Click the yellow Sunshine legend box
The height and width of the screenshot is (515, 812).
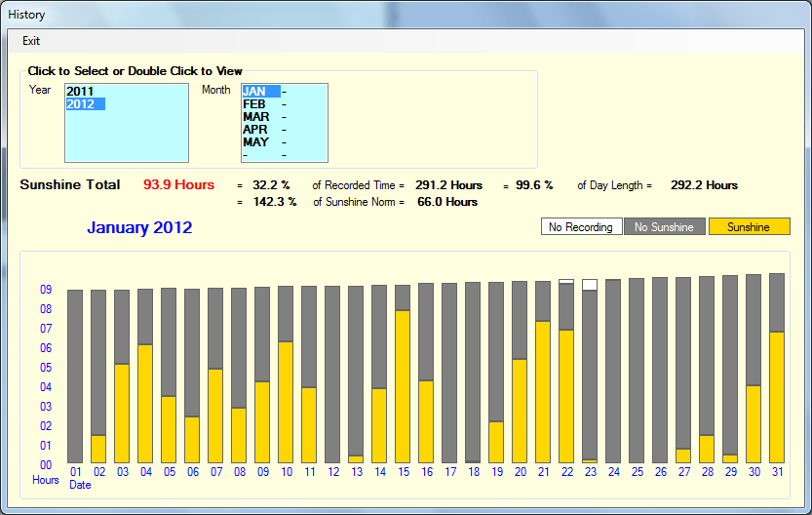tap(749, 227)
